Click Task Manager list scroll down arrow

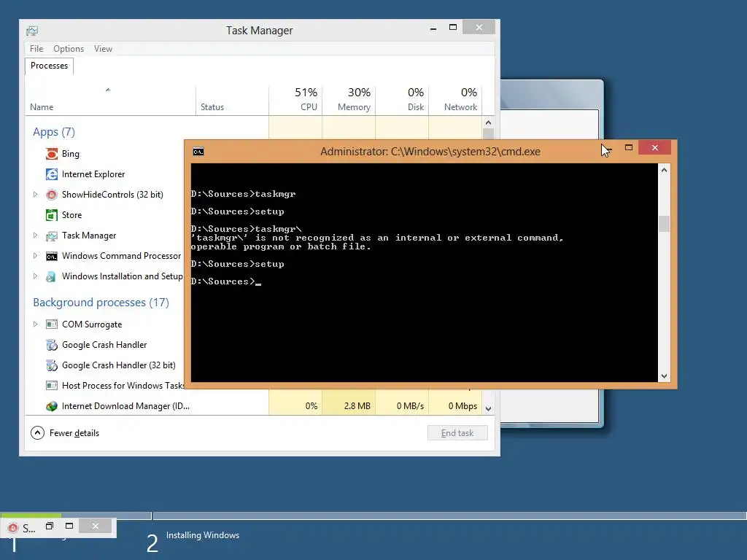488,408
